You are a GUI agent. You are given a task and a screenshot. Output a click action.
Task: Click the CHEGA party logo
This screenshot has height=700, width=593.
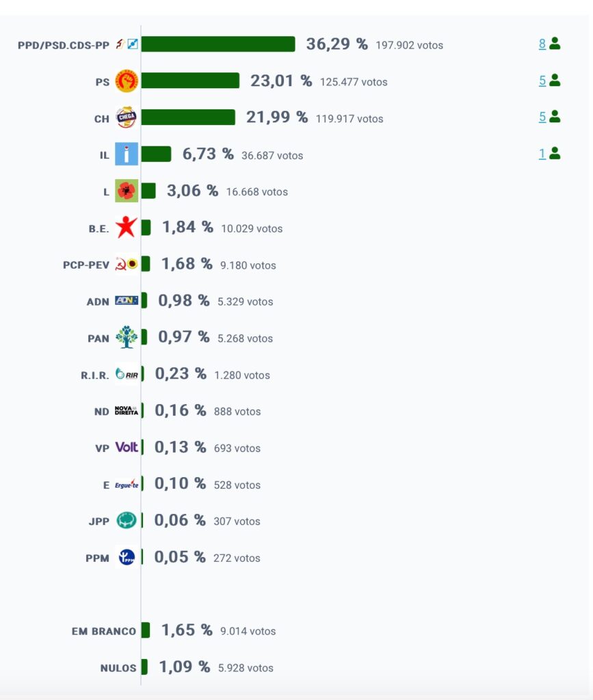click(x=127, y=118)
